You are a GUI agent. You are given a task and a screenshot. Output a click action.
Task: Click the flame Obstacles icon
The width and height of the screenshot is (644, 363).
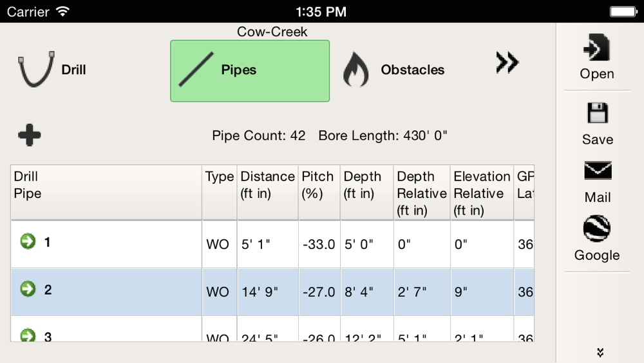(355, 70)
